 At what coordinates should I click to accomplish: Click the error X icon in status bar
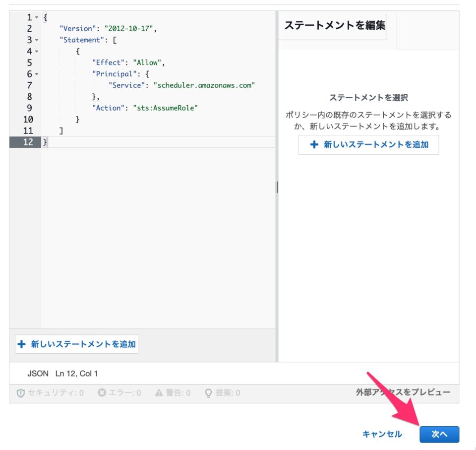102,392
